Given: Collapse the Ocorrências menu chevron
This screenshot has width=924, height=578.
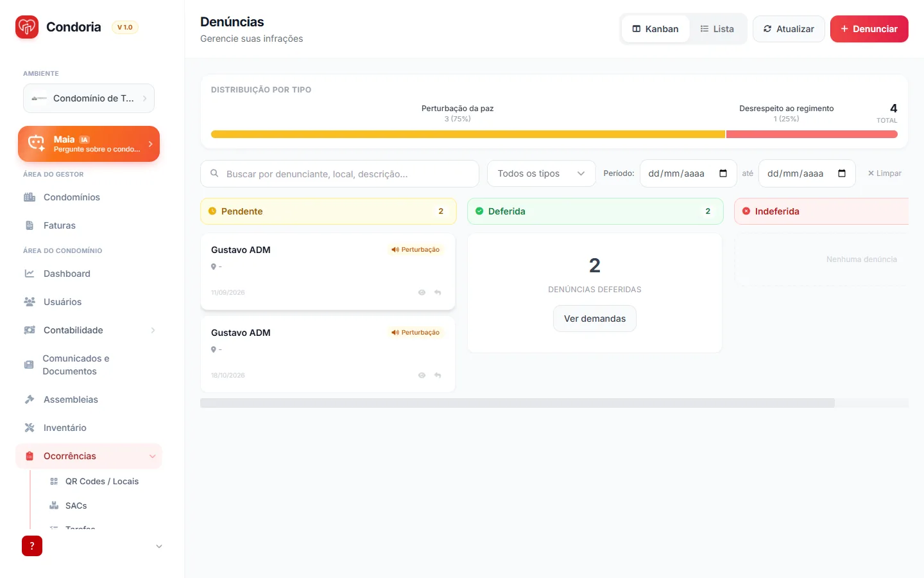Looking at the screenshot, I should pos(153,456).
